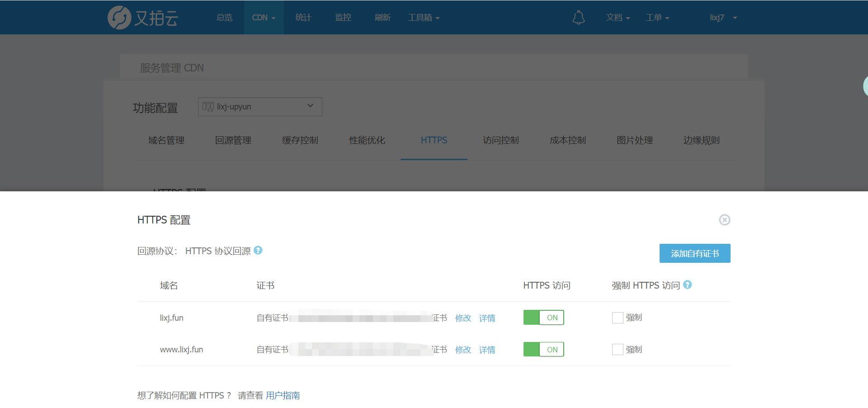
Task: Switch to the 访问控制 tab
Action: point(500,141)
